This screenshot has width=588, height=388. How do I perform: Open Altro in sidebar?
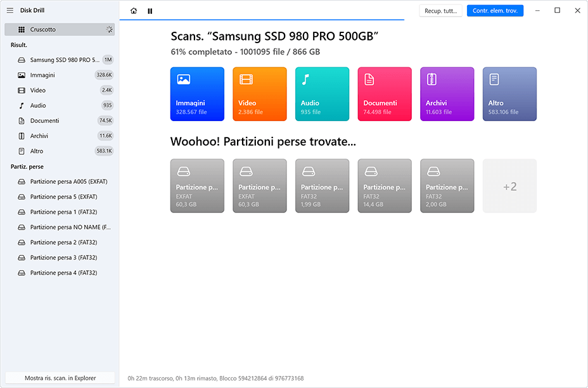60,151
